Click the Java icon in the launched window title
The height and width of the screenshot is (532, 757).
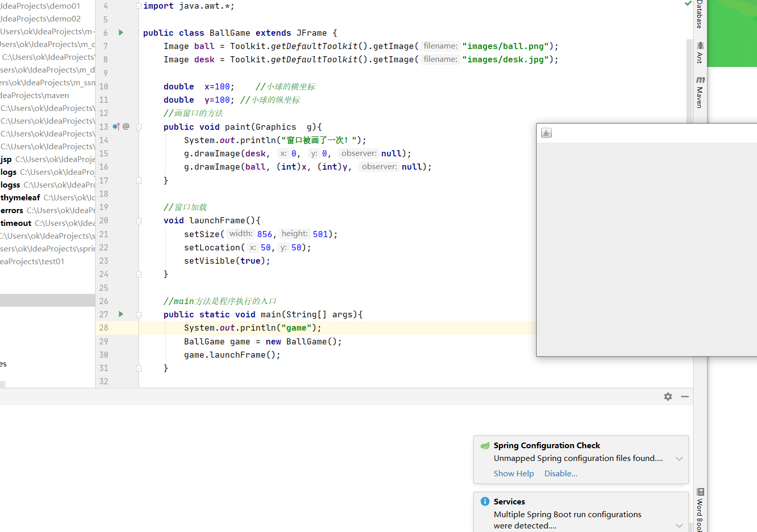546,133
